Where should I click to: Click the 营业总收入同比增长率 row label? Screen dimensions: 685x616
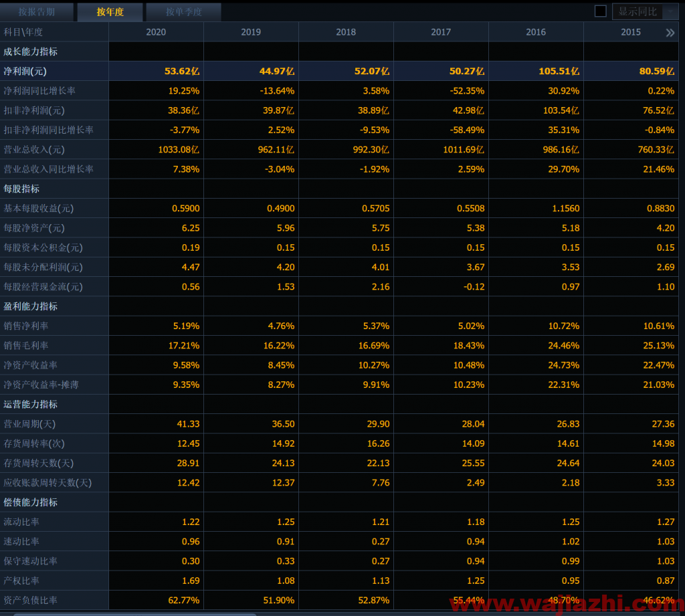[x=48, y=169]
